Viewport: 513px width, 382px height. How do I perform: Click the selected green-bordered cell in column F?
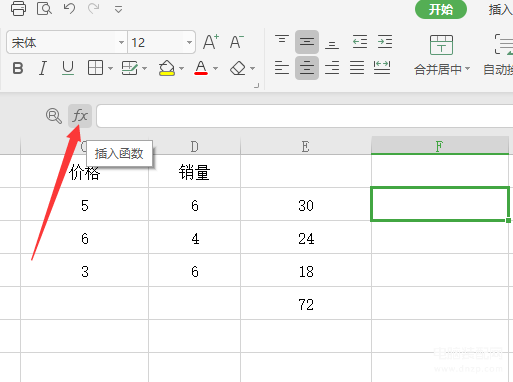440,204
